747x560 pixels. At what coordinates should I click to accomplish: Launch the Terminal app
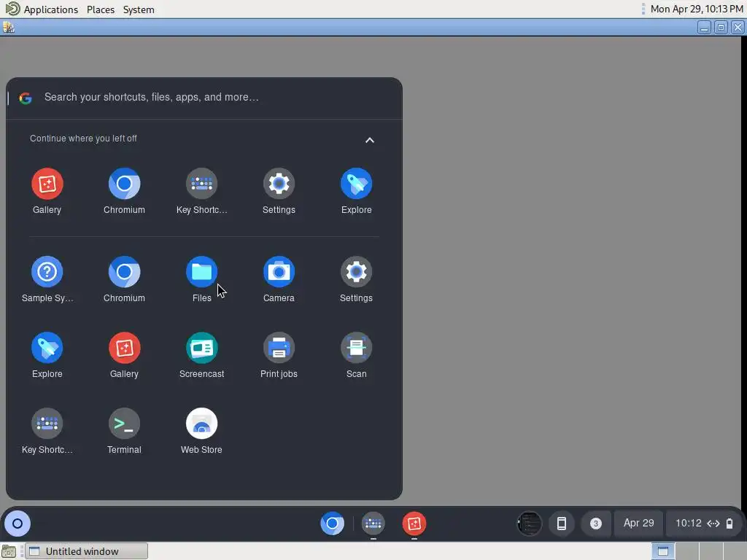124,431
